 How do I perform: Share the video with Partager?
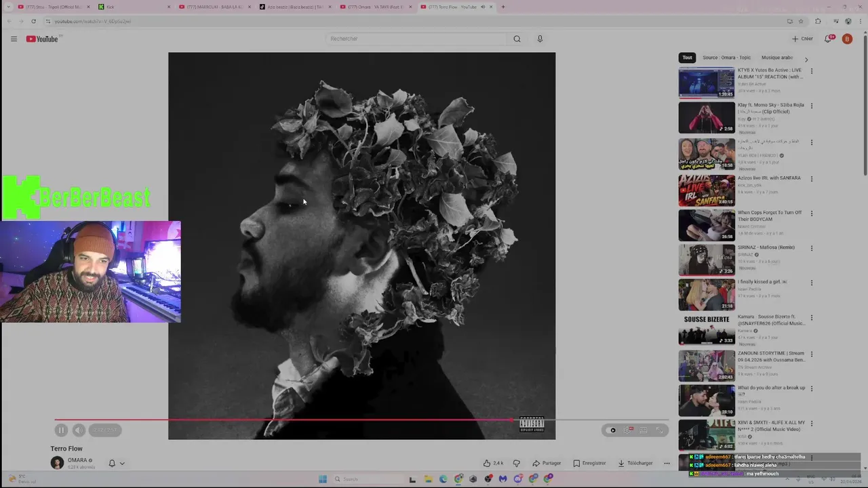pyautogui.click(x=547, y=463)
